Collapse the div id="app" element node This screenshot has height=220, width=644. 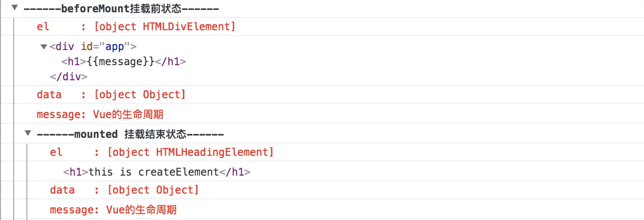[44, 46]
